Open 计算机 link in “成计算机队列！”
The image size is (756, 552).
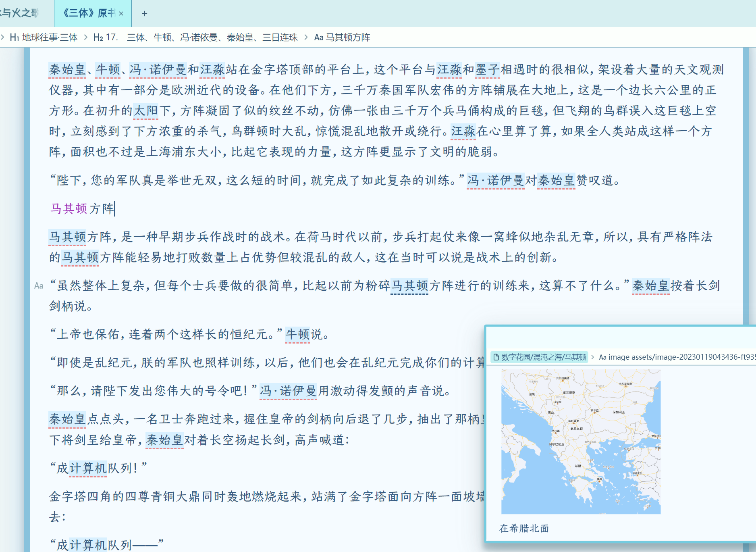(88, 468)
